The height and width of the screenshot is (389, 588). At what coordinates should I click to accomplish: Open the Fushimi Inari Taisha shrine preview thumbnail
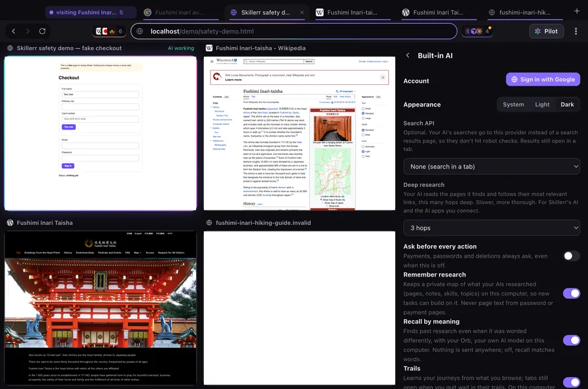click(100, 308)
